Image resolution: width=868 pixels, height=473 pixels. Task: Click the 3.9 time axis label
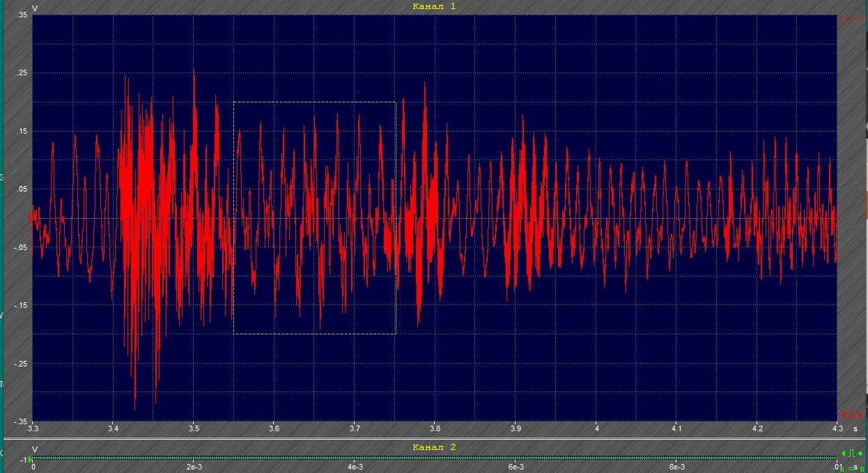click(516, 428)
